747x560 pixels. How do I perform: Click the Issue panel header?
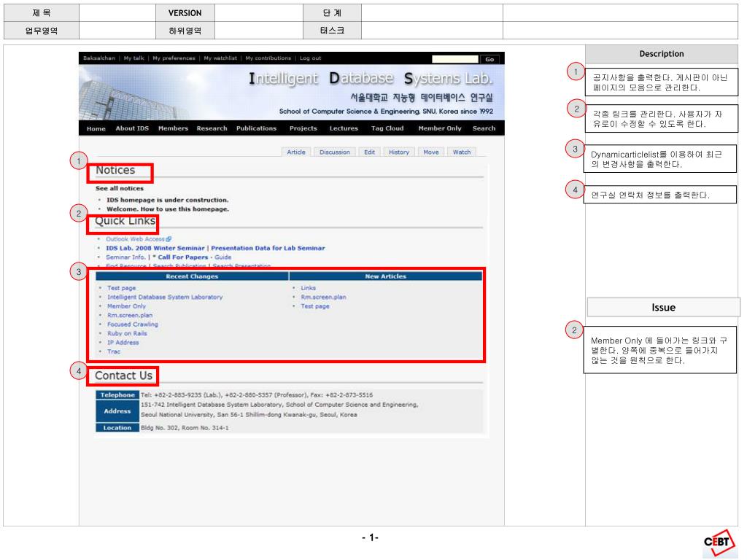[663, 308]
